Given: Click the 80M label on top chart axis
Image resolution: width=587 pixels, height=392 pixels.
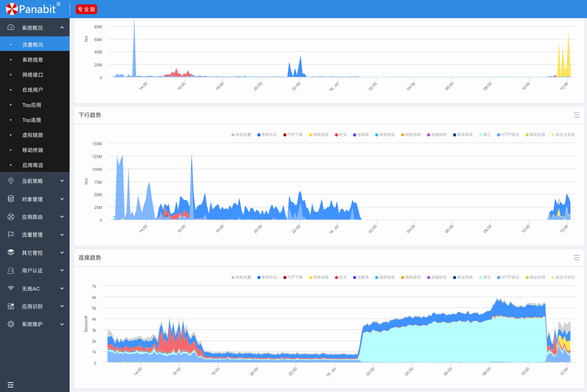Looking at the screenshot, I should point(98,27).
